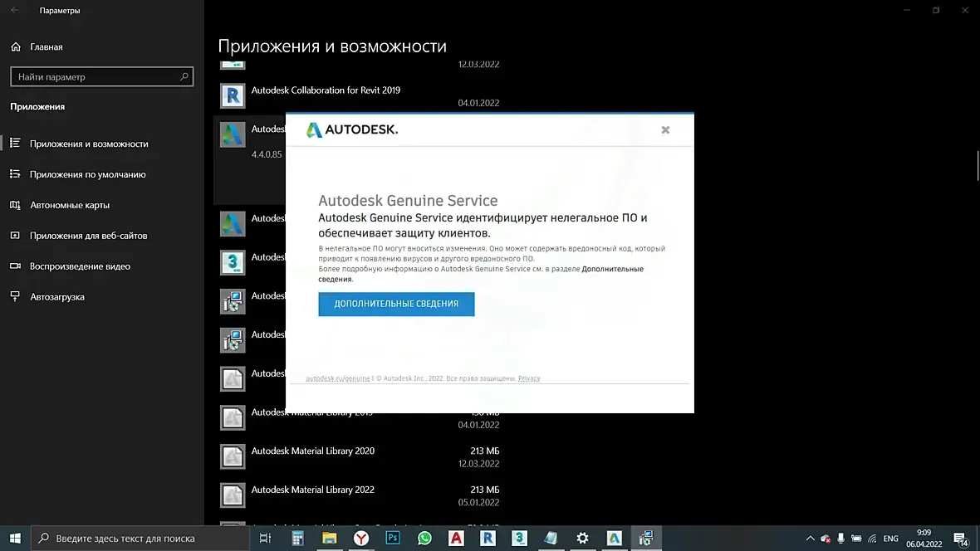Show hidden tray icons
The width and height of the screenshot is (980, 551).
pyautogui.click(x=810, y=538)
